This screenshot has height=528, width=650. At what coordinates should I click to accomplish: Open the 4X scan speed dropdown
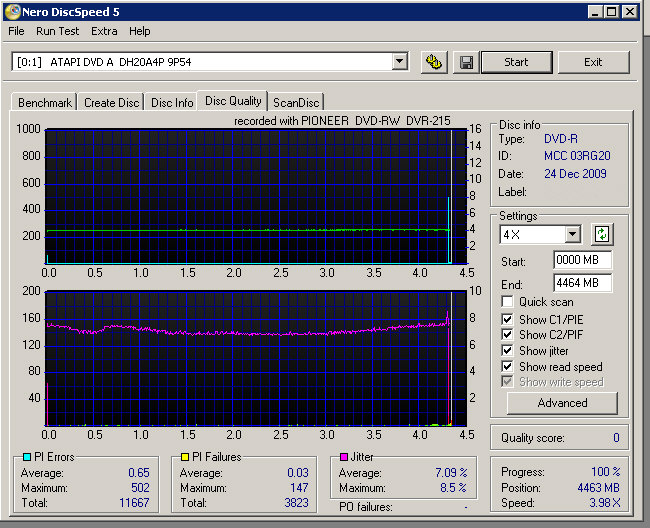[x=572, y=235]
